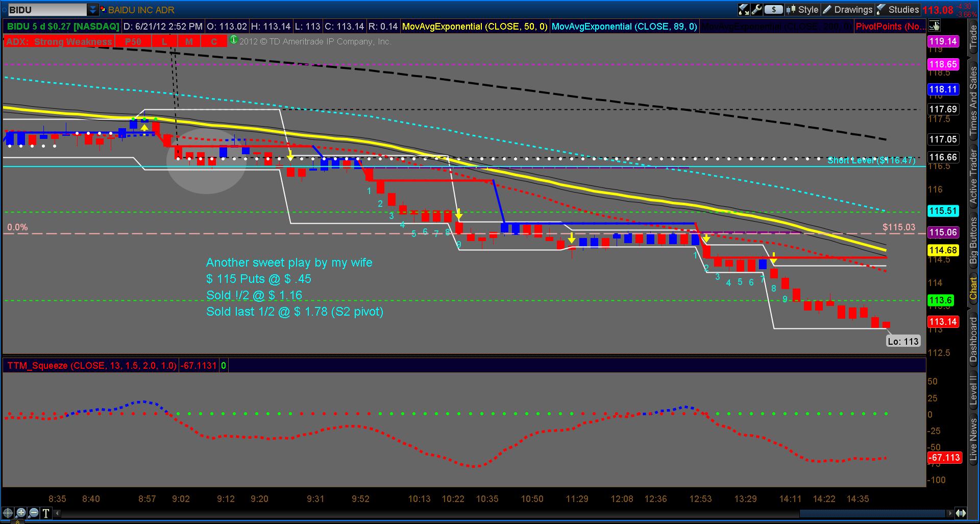Open the Style menu
Viewport: 980px width, 524px height.
click(x=803, y=9)
